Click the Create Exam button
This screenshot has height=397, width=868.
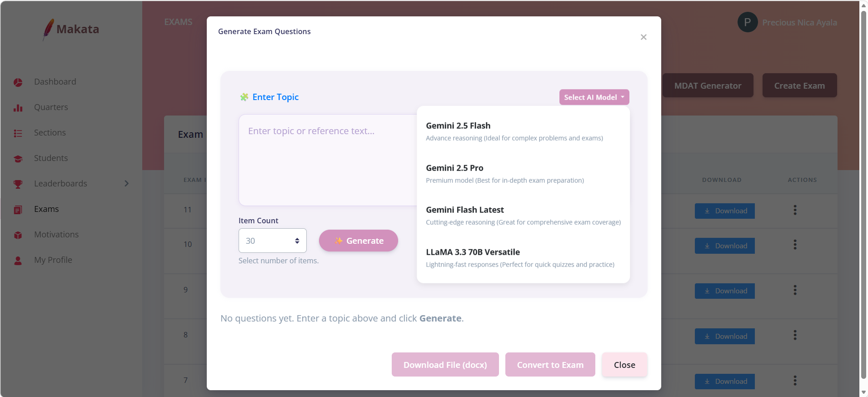[799, 85]
